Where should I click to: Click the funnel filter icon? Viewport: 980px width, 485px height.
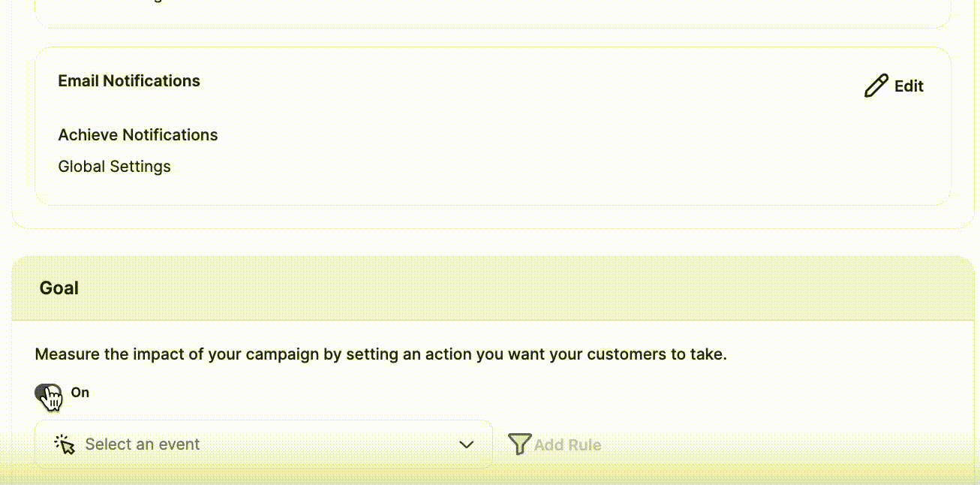[519, 444]
